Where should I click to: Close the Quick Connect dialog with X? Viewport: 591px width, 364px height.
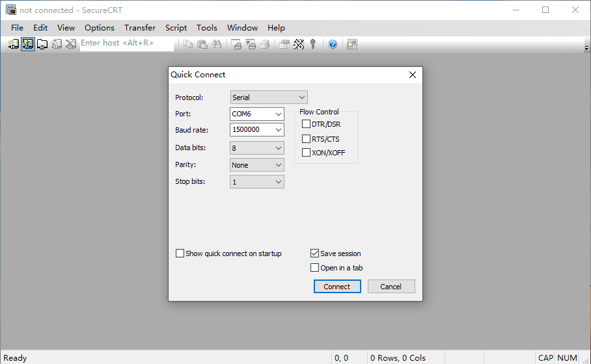413,75
